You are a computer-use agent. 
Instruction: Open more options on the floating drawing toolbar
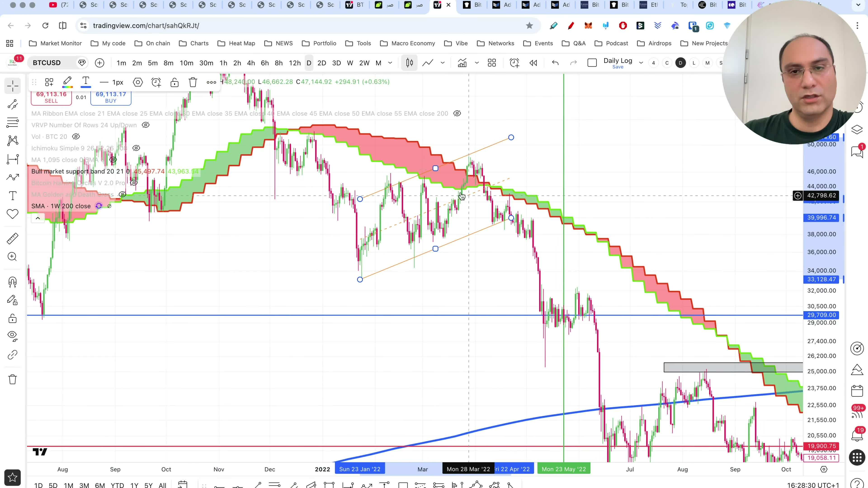211,82
